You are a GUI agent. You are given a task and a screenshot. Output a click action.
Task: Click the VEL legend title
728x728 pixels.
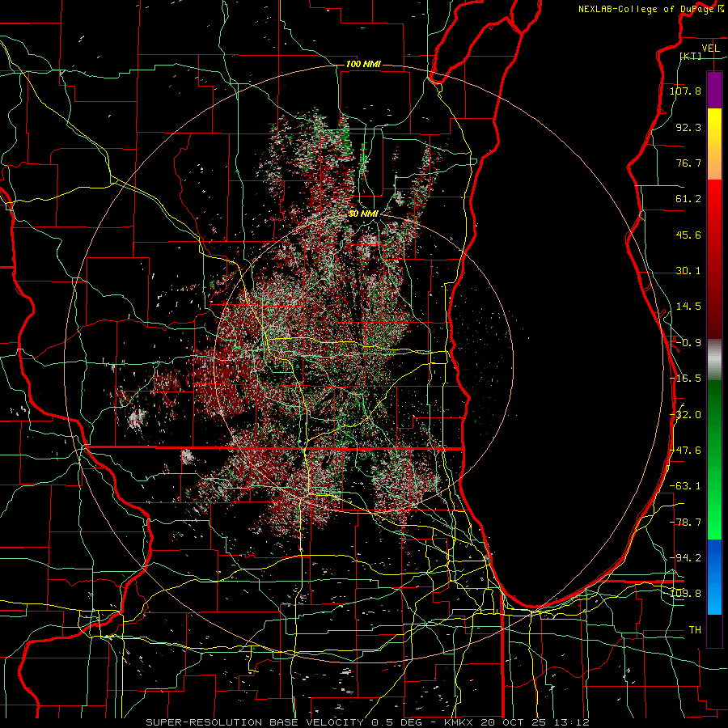710,49
